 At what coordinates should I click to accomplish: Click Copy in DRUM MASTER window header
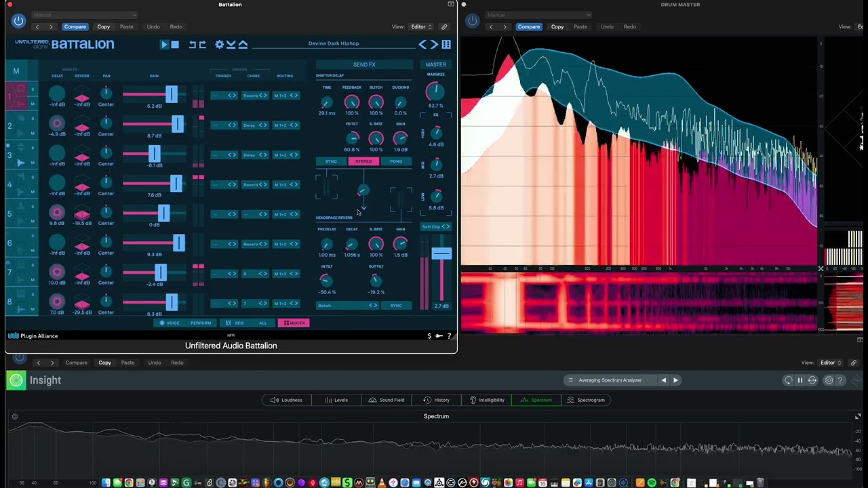click(557, 27)
